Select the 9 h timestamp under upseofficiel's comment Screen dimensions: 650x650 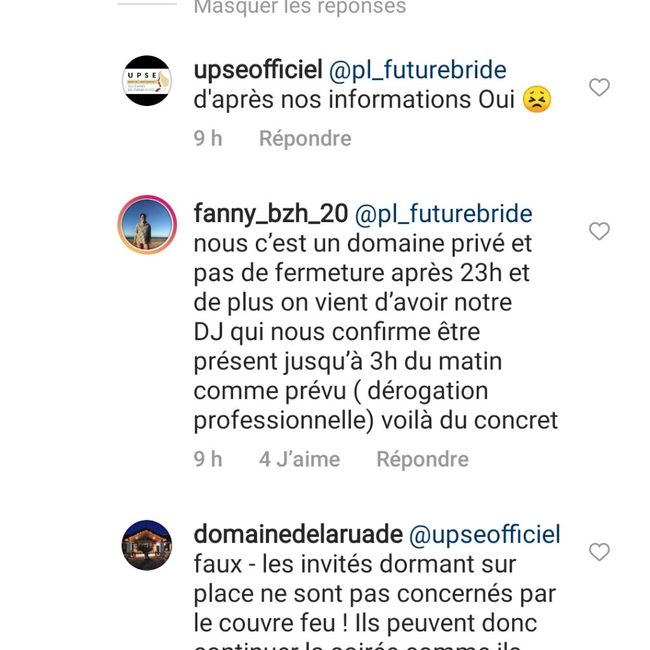click(208, 138)
